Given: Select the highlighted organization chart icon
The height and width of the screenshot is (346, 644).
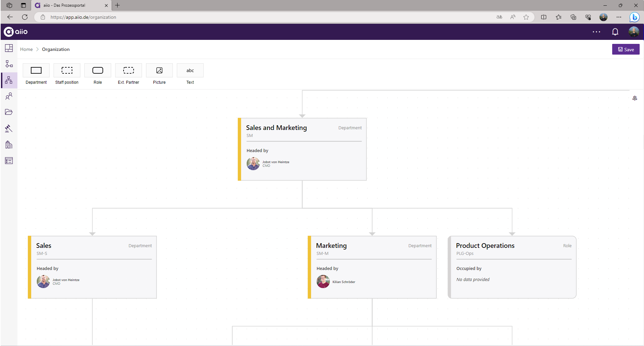Looking at the screenshot, I should pos(9,80).
